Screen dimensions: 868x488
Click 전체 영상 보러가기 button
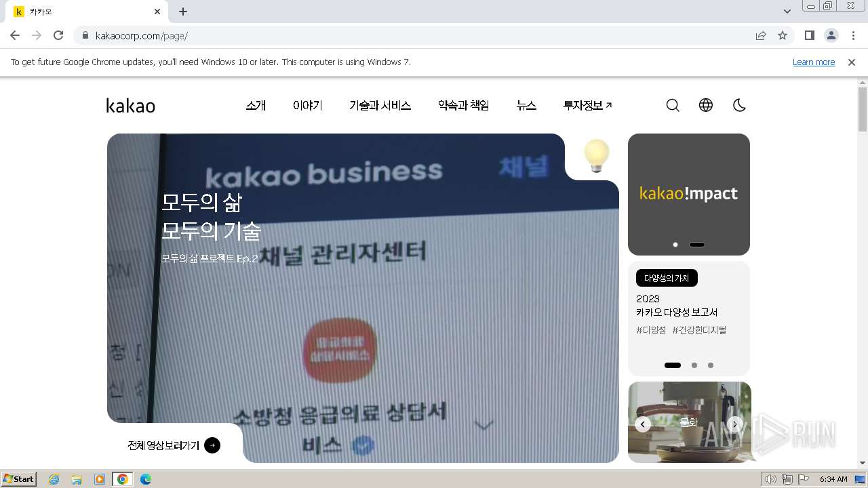coord(174,445)
